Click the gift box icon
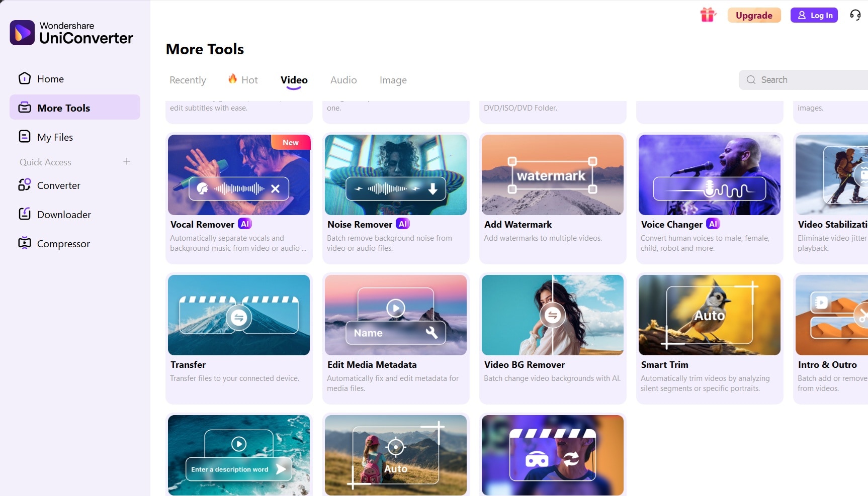The width and height of the screenshot is (868, 496). [x=708, y=15]
